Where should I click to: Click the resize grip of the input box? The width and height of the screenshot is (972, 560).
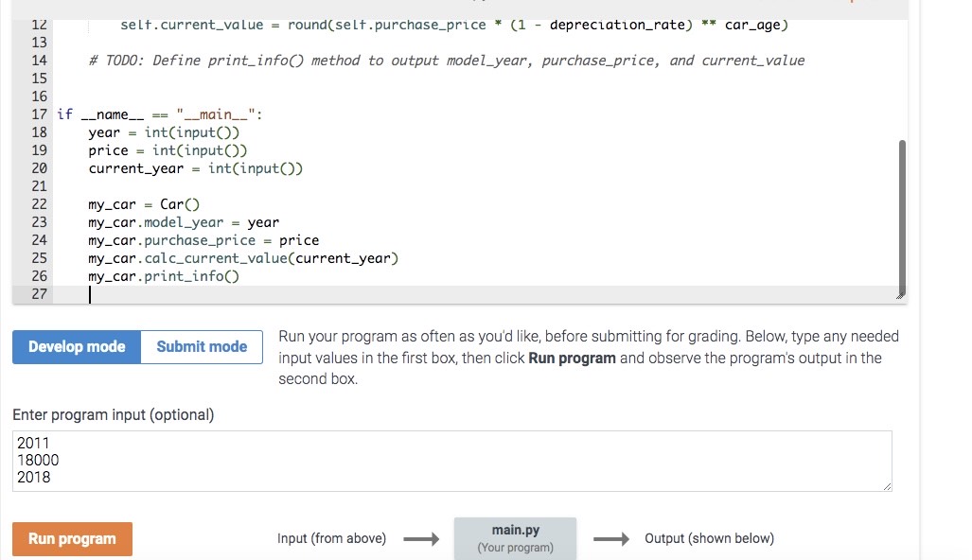(x=886, y=485)
